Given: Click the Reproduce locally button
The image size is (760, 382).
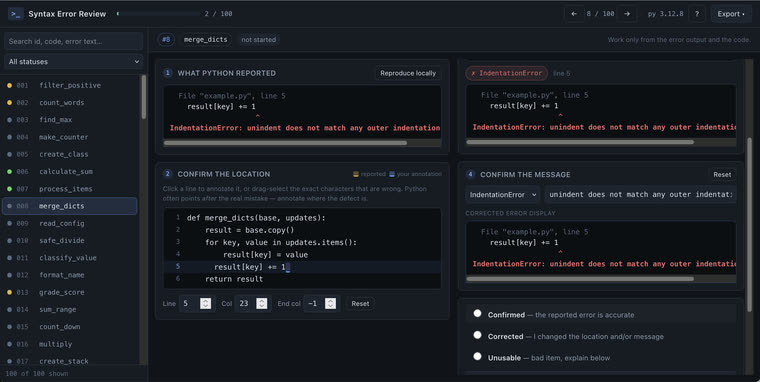Looking at the screenshot, I should [408, 73].
